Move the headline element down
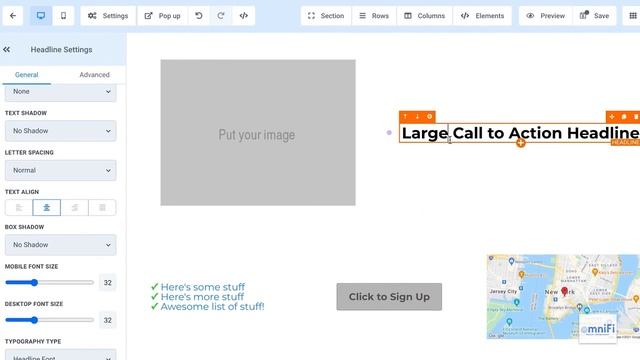The width and height of the screenshot is (640, 360). pyautogui.click(x=417, y=117)
